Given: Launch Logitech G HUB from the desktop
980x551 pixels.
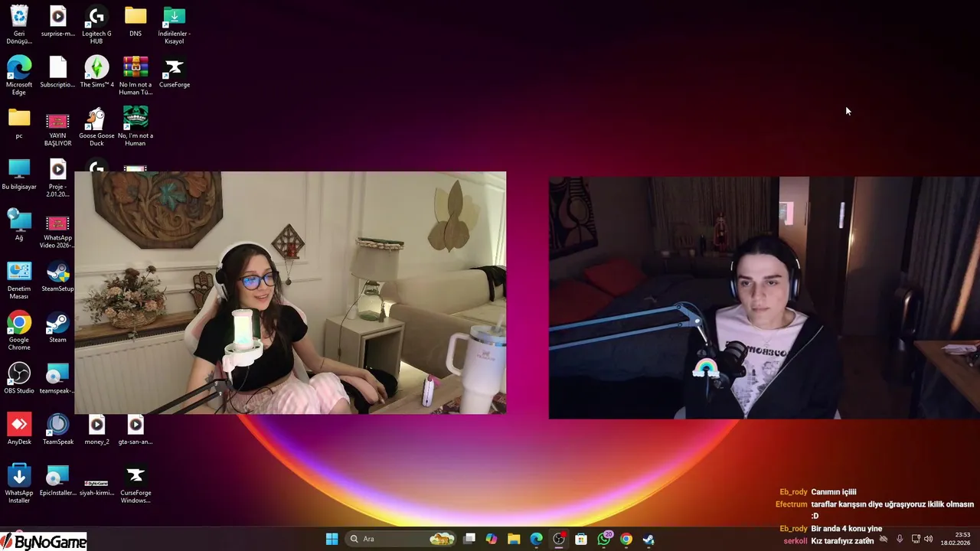Looking at the screenshot, I should pos(96,24).
